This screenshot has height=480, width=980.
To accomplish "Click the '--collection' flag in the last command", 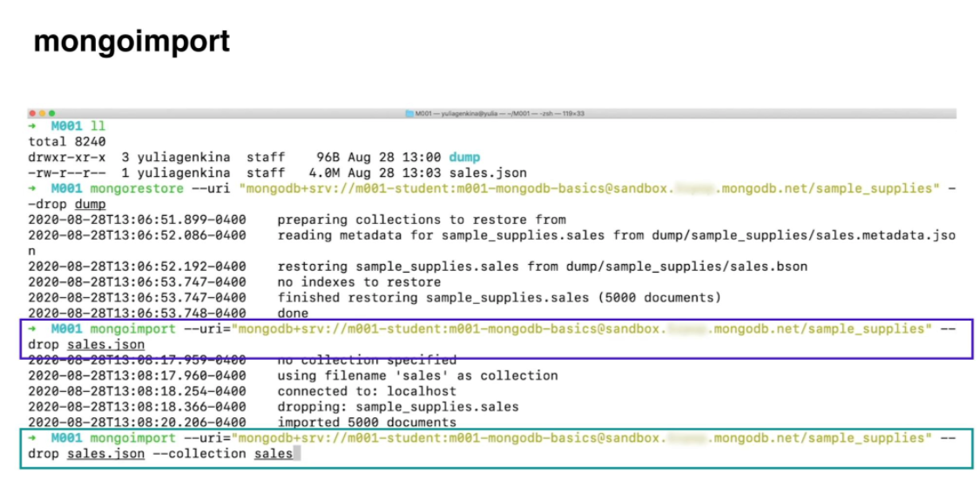I will (x=199, y=454).
